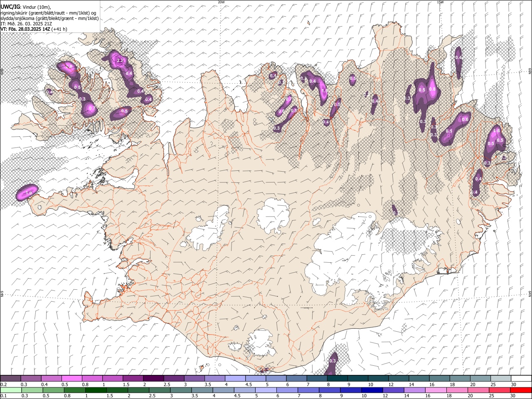Click the '0.2' label in the upper legend row

(3, 384)
